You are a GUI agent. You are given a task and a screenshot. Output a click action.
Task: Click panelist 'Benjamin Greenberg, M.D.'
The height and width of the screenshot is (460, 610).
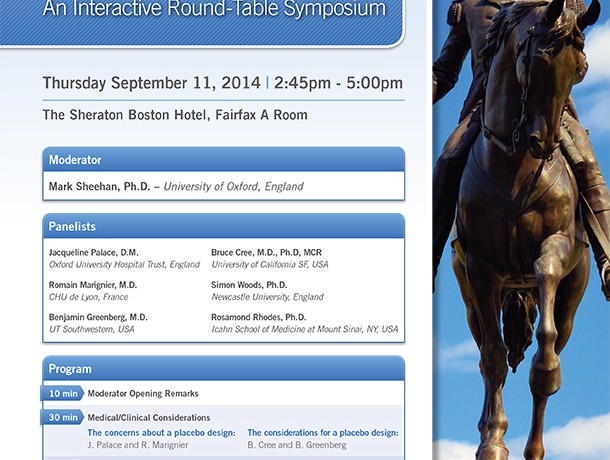click(98, 317)
